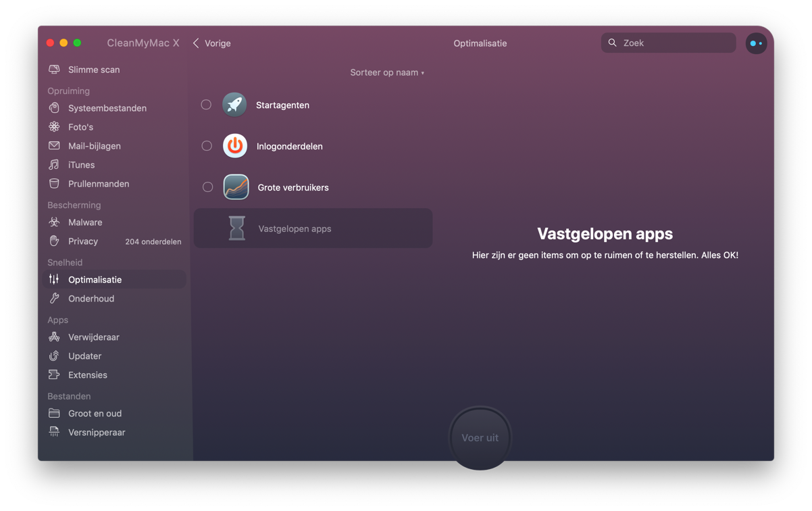Click the Groot en oud folder icon
The height and width of the screenshot is (511, 812).
tap(54, 414)
